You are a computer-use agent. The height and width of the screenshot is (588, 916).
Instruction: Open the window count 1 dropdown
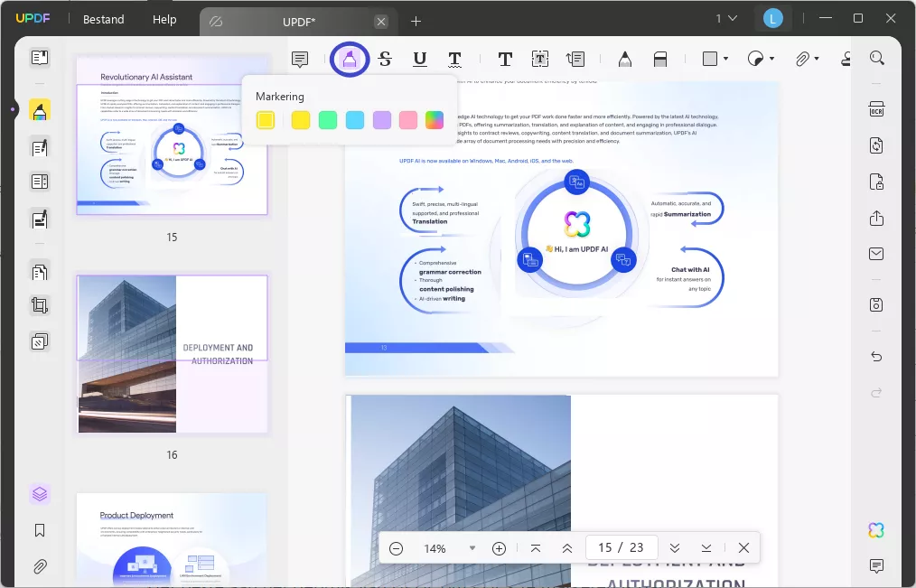click(726, 19)
